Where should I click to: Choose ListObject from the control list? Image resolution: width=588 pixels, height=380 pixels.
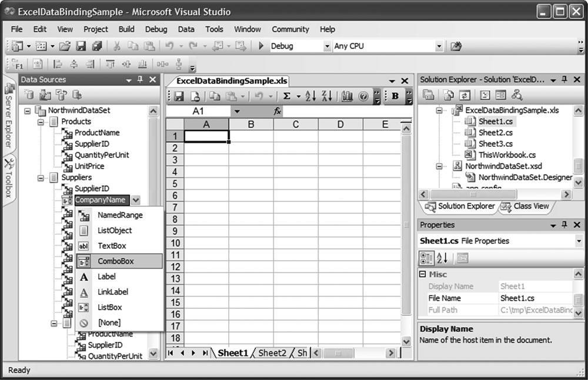click(119, 230)
